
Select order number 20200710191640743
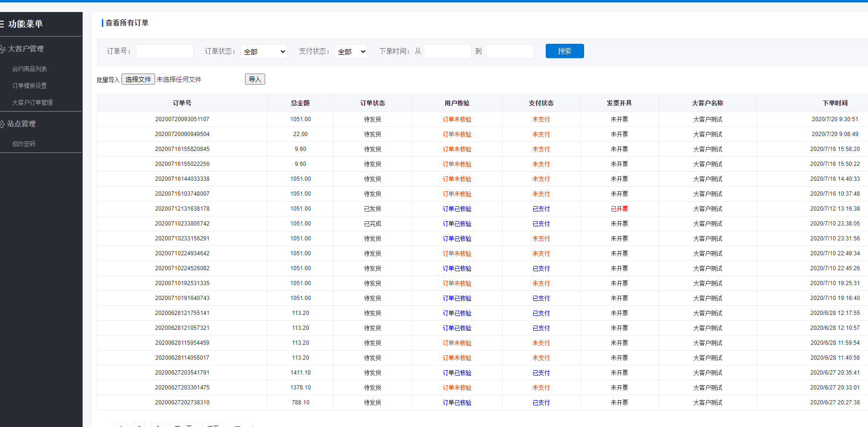[182, 298]
